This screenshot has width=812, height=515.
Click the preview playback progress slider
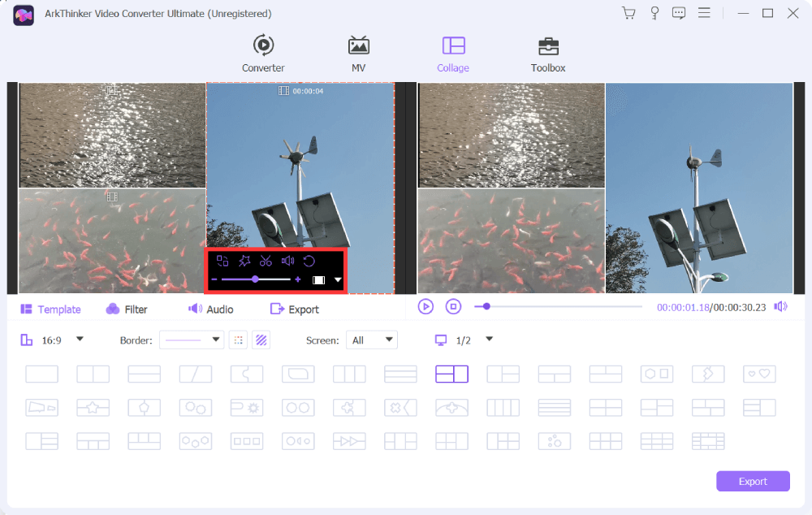[559, 307]
